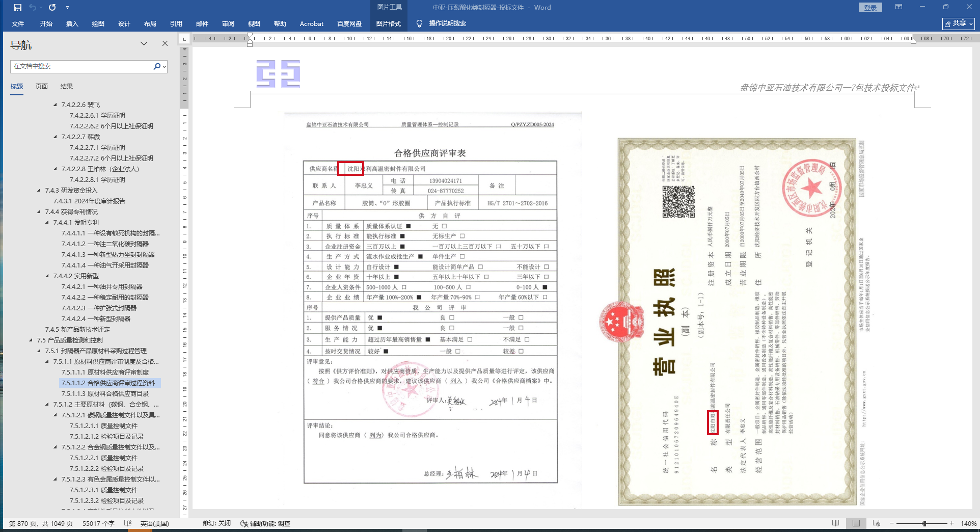Open the ribbon display options icon
Viewport: 980px width, 532px height.
click(x=899, y=7)
